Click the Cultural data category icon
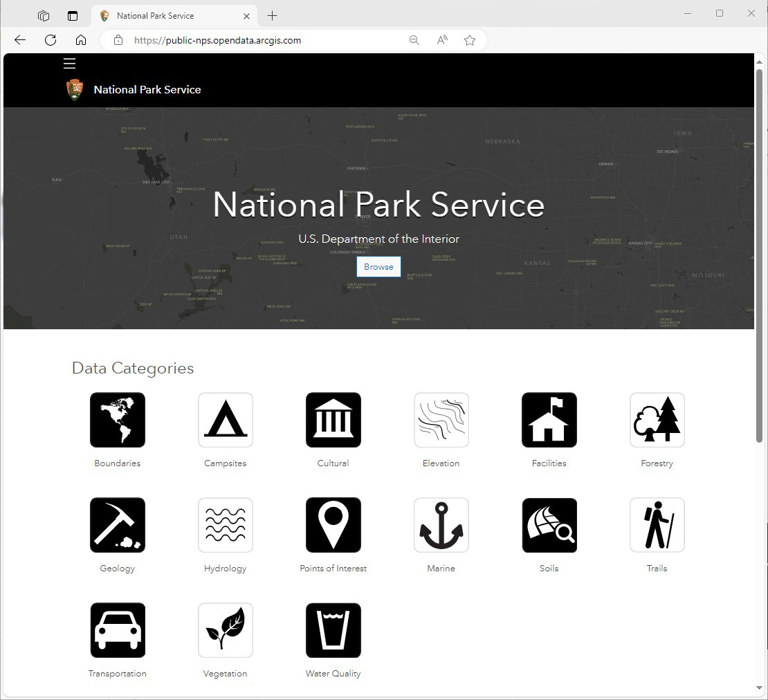The image size is (768, 700). pyautogui.click(x=333, y=420)
